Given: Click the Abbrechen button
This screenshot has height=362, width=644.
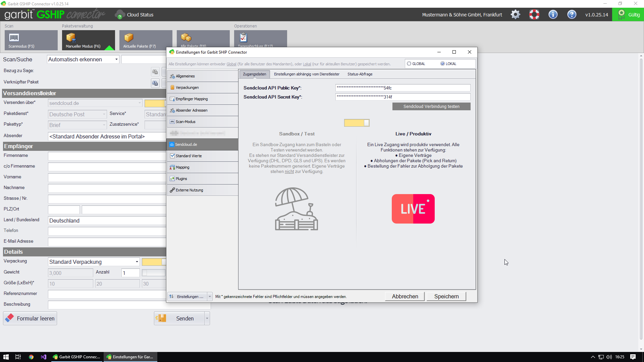Looking at the screenshot, I should tap(405, 296).
